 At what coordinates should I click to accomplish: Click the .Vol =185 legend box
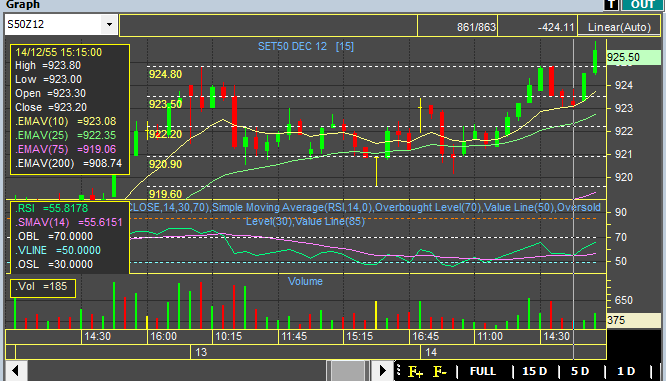point(43,288)
